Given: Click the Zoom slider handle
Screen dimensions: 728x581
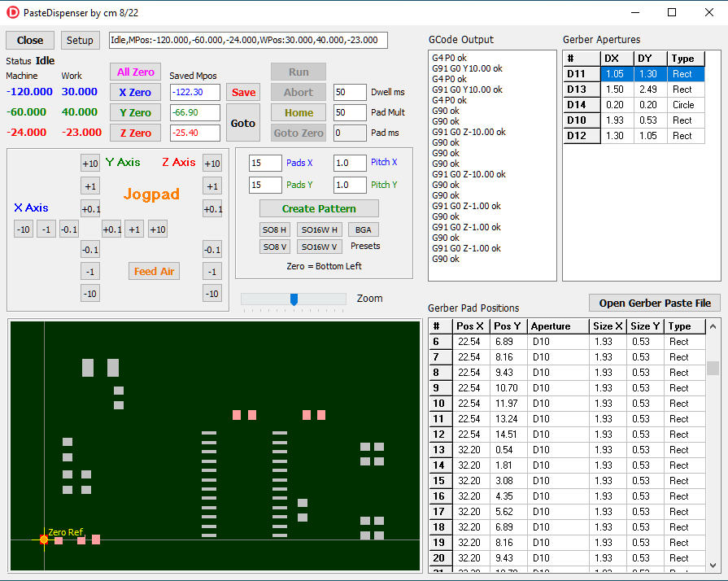Looking at the screenshot, I should (294, 299).
